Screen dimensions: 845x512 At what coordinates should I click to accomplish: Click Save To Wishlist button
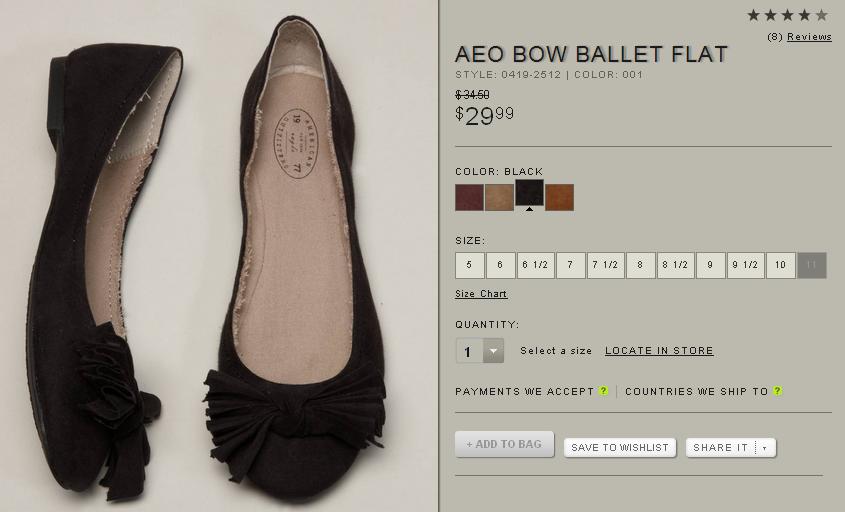[620, 448]
